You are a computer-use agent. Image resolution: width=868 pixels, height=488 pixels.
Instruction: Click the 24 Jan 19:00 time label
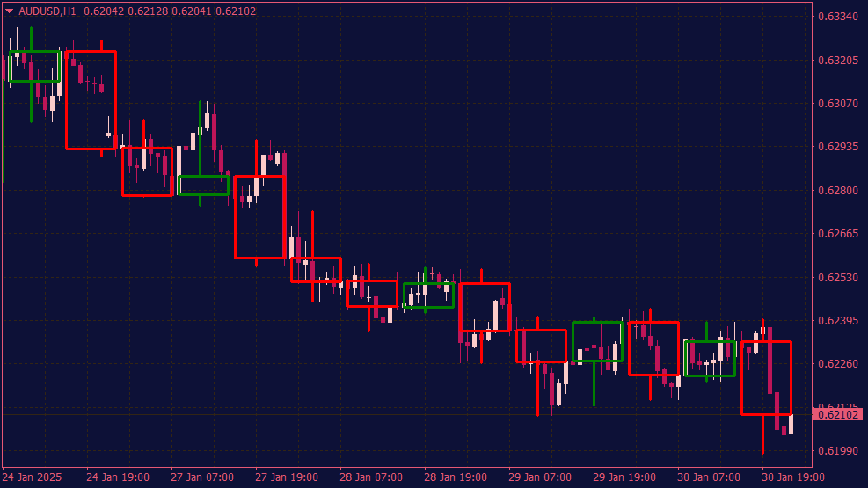(x=118, y=477)
